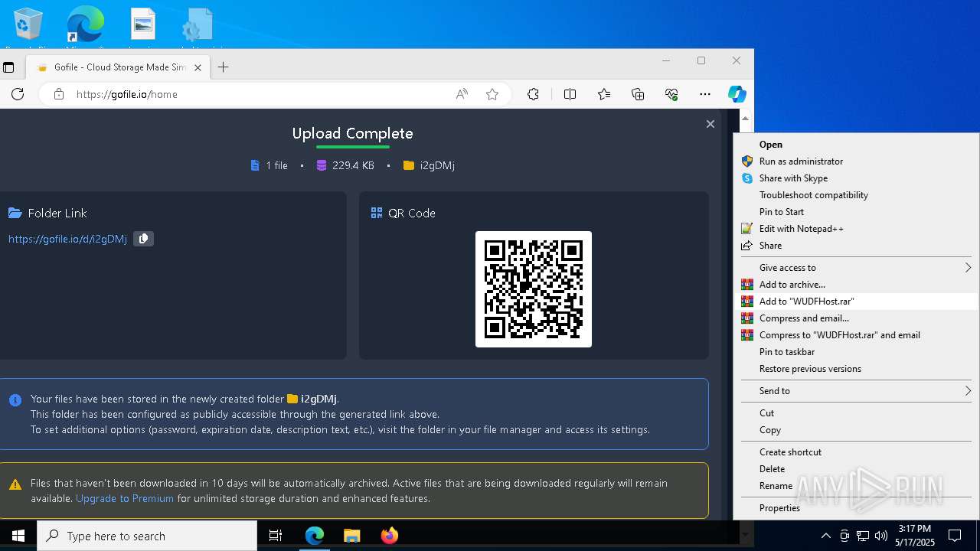Open Task View on the taskbar
This screenshot has height=551, width=980.
coord(276,536)
